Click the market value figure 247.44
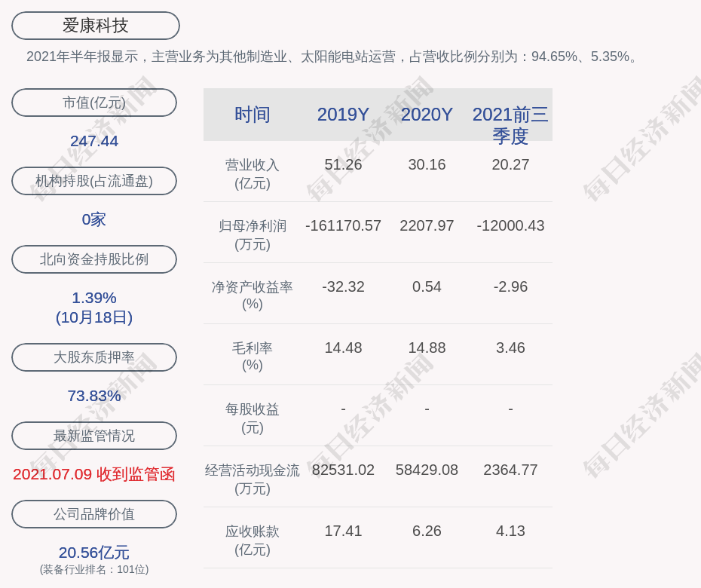This screenshot has height=588, width=701. [94, 141]
